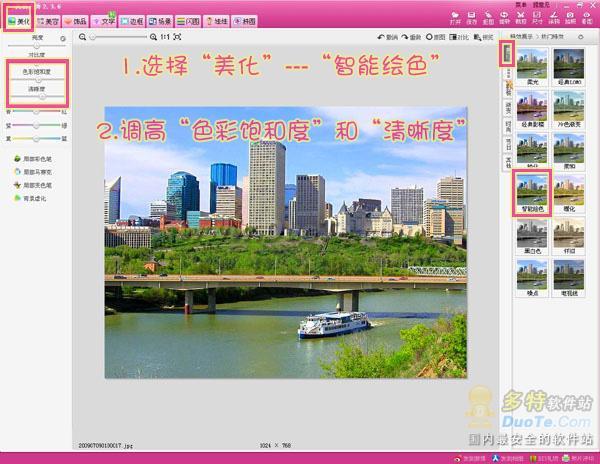Click the yellow-blue color balance slider
The image size is (600, 464).
coord(36,138)
